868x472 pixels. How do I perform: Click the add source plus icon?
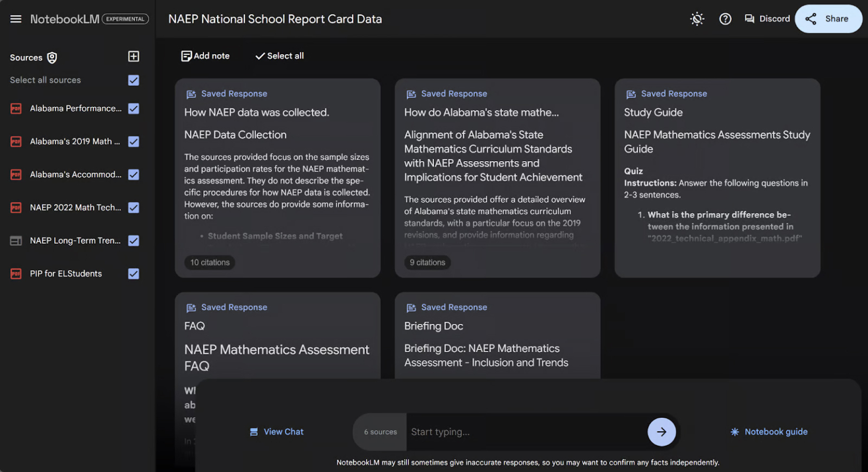point(133,57)
